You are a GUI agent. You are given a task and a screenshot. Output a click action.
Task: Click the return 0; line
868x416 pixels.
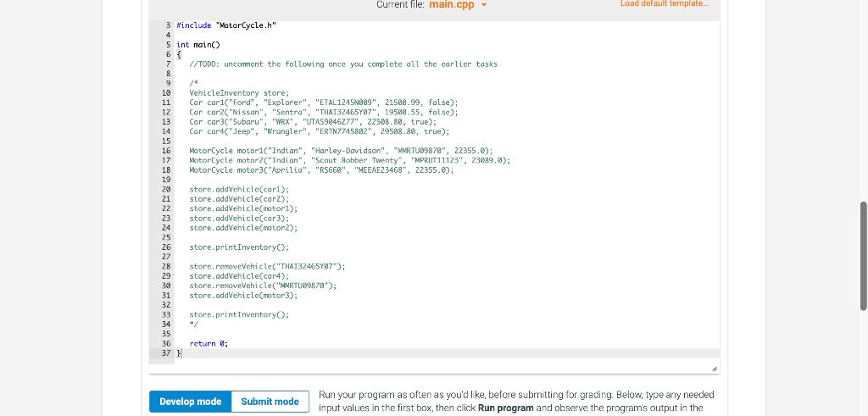pos(209,343)
